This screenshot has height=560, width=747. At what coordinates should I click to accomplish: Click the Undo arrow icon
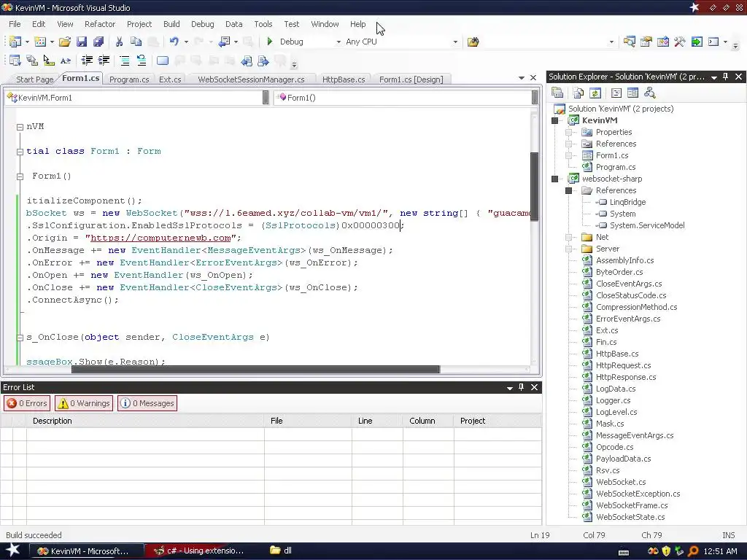point(174,42)
